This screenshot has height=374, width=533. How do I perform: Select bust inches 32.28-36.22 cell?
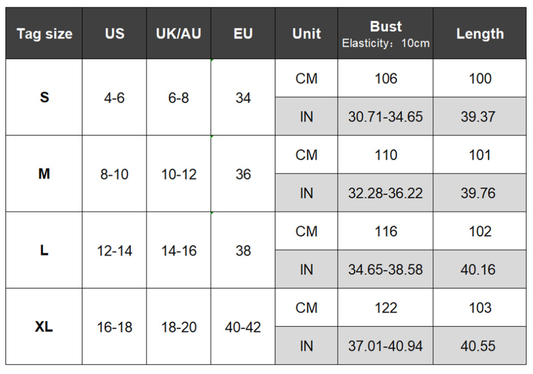[386, 193]
